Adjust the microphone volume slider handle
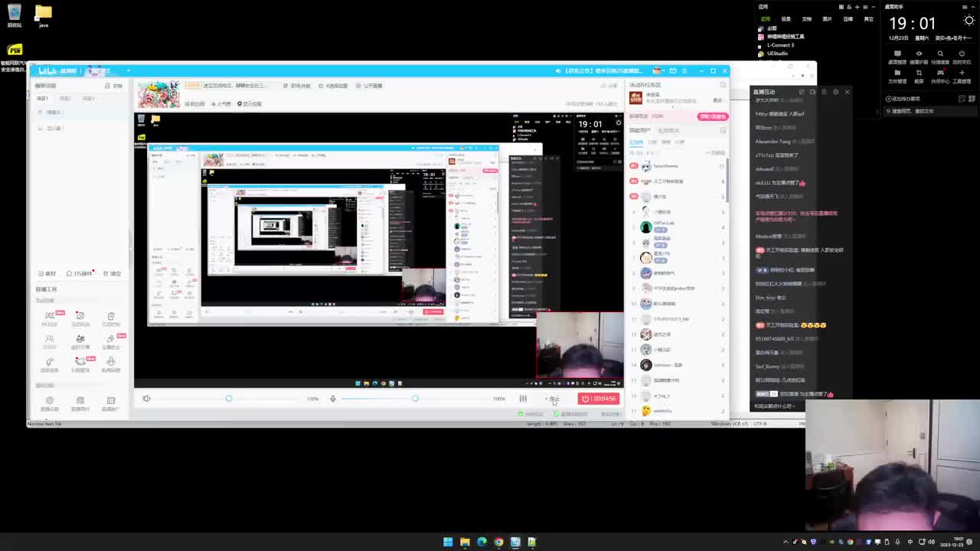The image size is (980, 551). click(415, 399)
